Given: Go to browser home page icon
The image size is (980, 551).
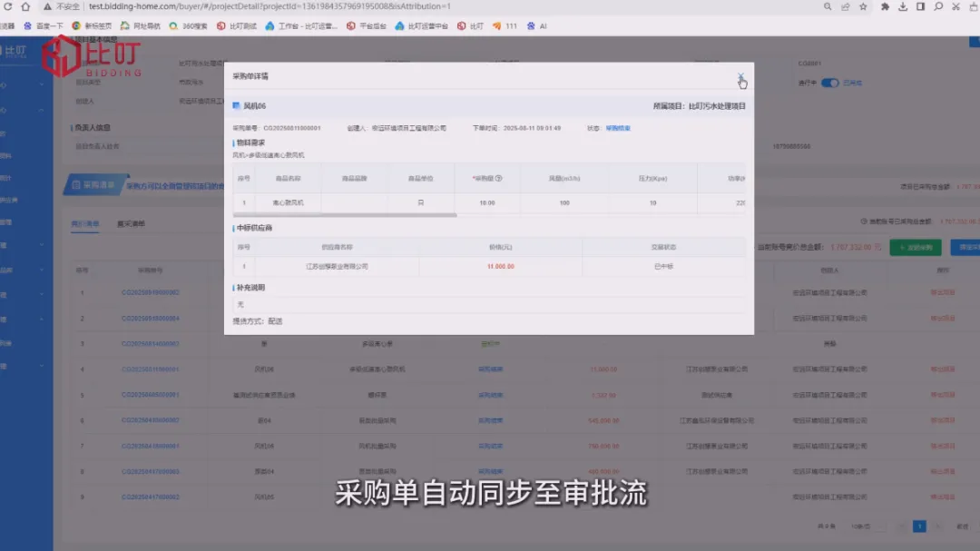Looking at the screenshot, I should [x=25, y=6].
